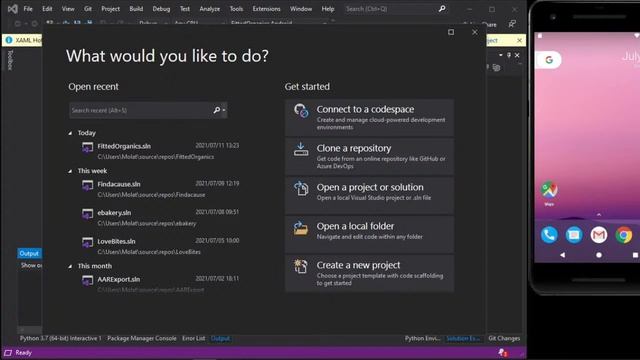Collapse the This month group
Screen dimensions: 640x360
pyautogui.click(x=70, y=266)
